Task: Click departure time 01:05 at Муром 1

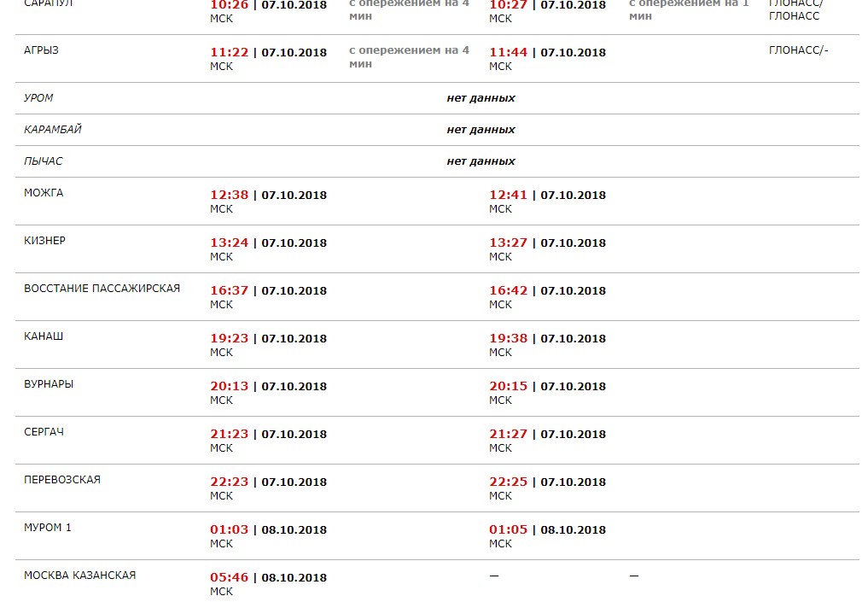Action: coord(508,529)
